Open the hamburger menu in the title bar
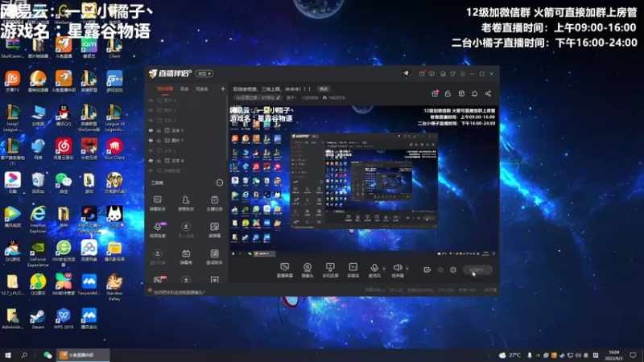The image size is (644, 362). (462, 74)
